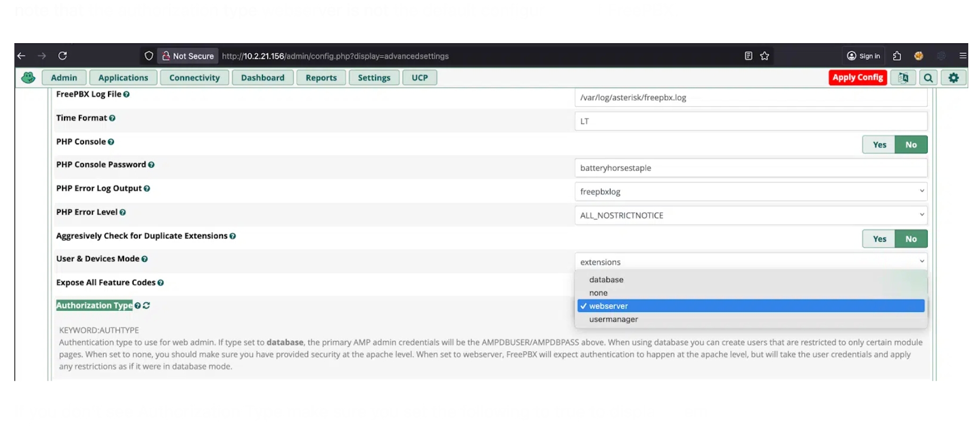Image resolution: width=980 pixels, height=429 pixels.
Task: Set PHP Console to No
Action: click(x=911, y=145)
